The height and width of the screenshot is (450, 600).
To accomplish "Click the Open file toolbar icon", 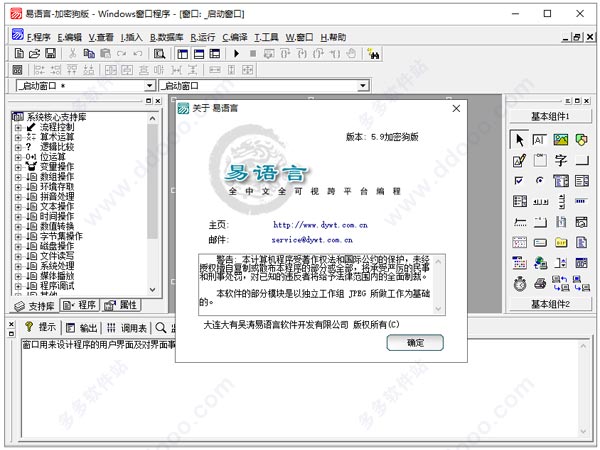I will tap(34, 54).
